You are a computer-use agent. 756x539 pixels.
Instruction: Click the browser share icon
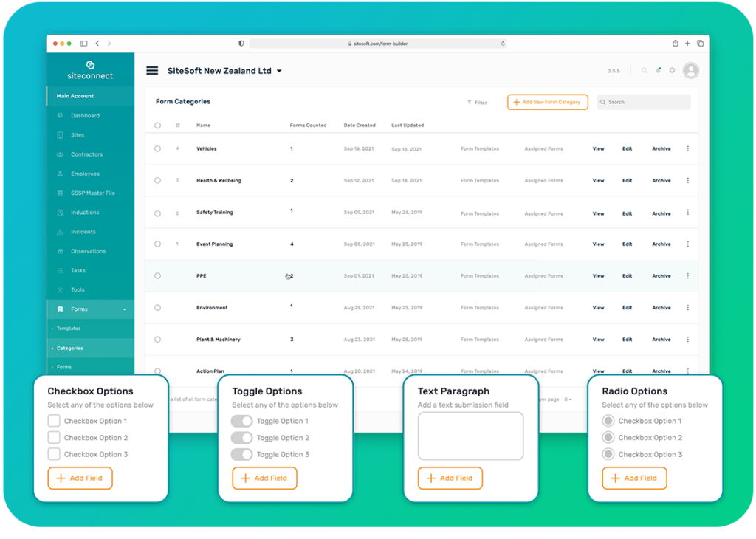point(675,44)
